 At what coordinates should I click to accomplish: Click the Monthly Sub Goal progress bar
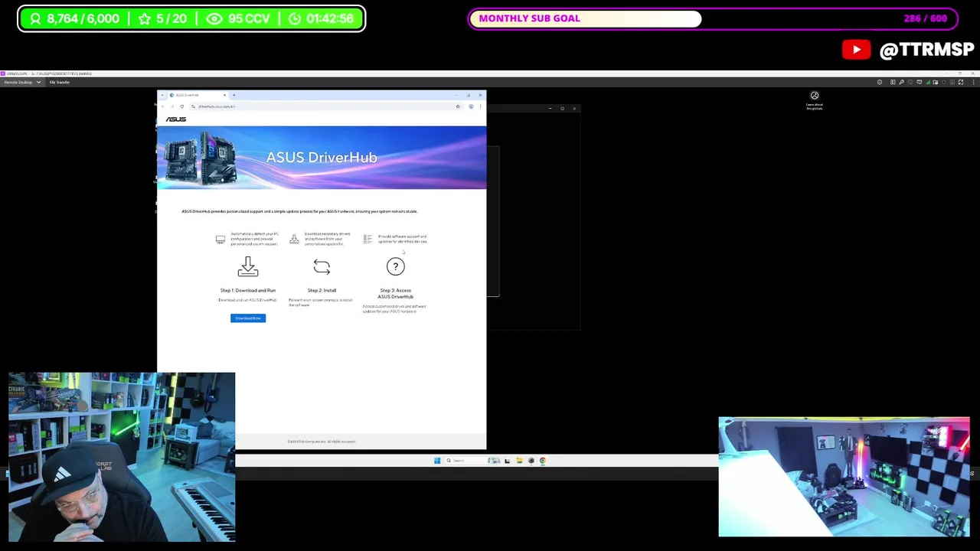(x=713, y=18)
